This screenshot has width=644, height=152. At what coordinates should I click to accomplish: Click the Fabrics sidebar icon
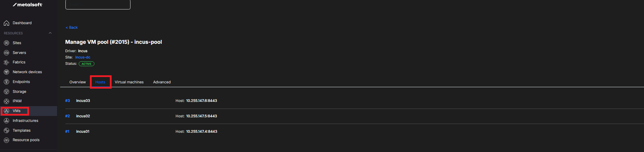click(x=6, y=62)
